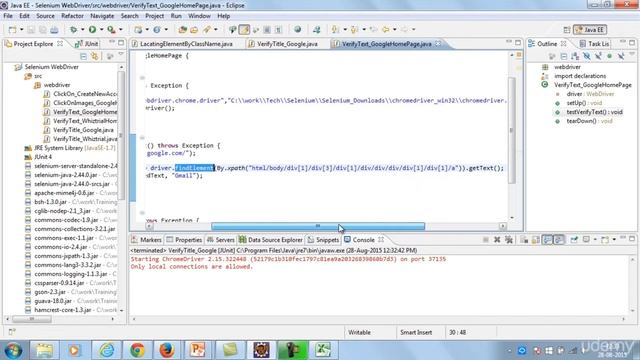Open the Display Selected Console dropdown
Screen dimensions: 640x360
tap(595, 240)
